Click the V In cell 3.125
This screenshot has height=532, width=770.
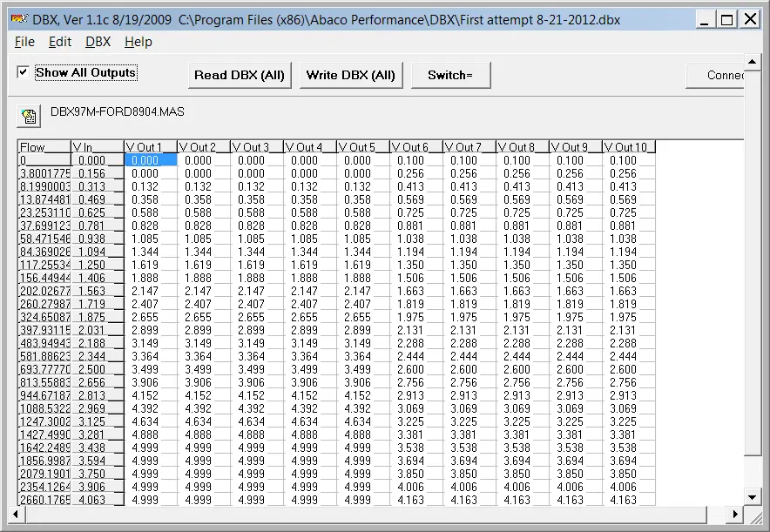tap(98, 421)
